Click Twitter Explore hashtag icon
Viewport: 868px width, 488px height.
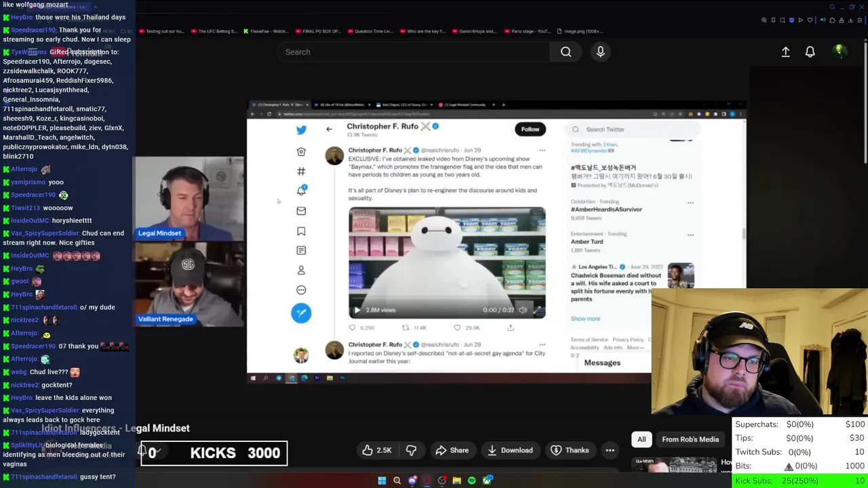[x=301, y=171]
